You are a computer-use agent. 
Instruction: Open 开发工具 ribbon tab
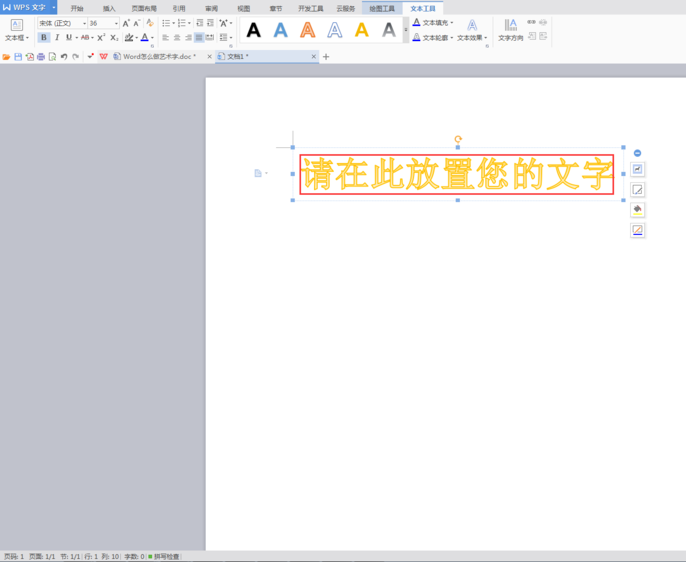311,8
